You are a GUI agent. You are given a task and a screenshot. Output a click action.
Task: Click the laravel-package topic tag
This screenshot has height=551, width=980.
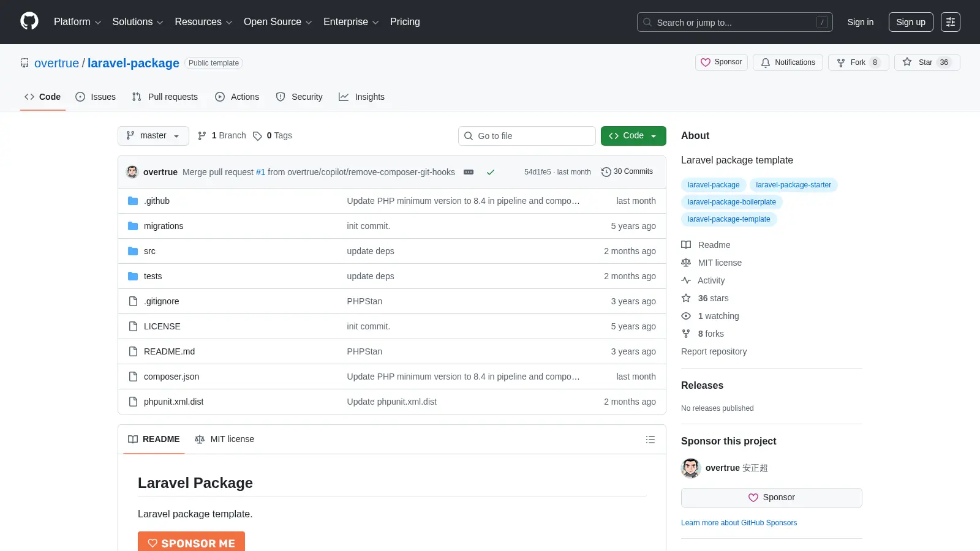tap(714, 185)
